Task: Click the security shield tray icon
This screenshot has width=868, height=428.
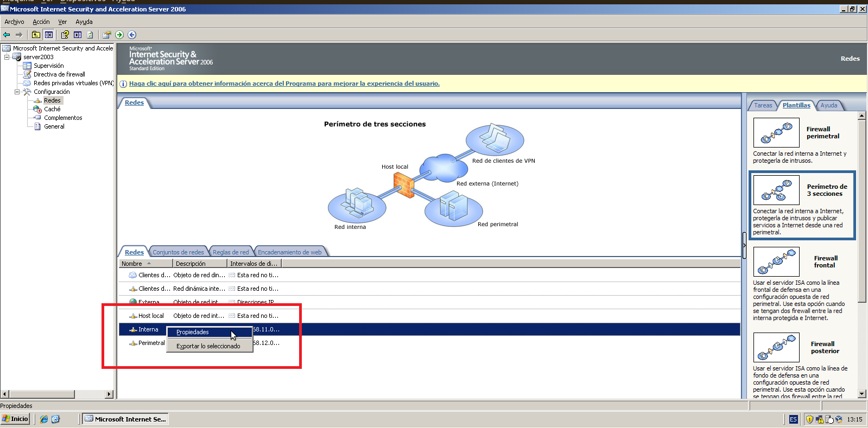Action: 809,419
